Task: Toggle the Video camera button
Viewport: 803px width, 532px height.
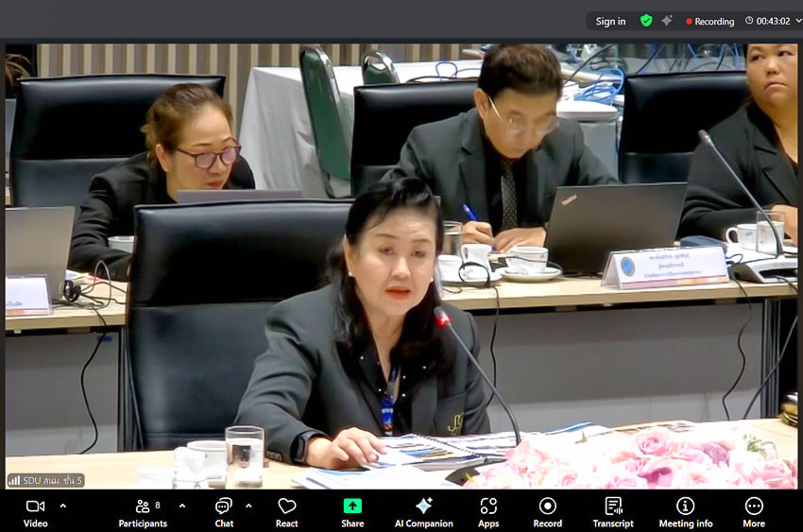Action: (35, 511)
